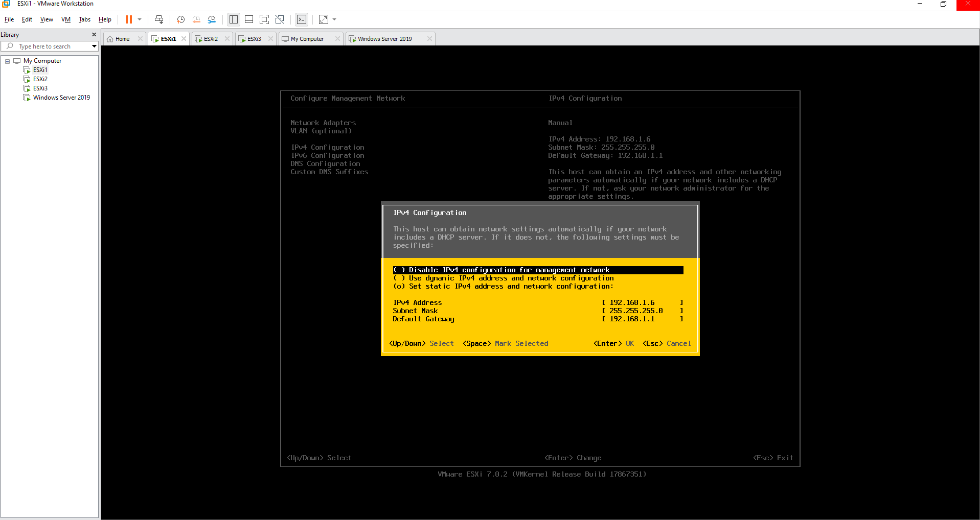Screen dimensions: 980x520
Task: Switch to the ESXi2 tab
Action: coord(211,39)
